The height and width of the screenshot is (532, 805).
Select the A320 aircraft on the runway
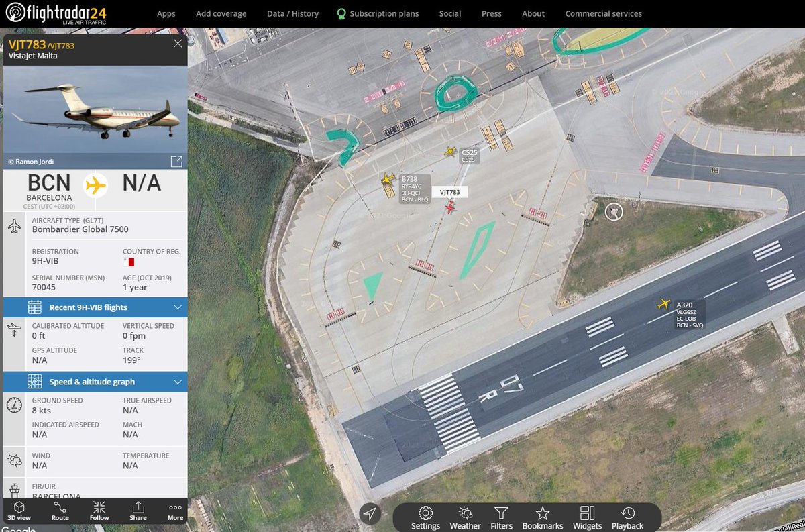click(664, 304)
